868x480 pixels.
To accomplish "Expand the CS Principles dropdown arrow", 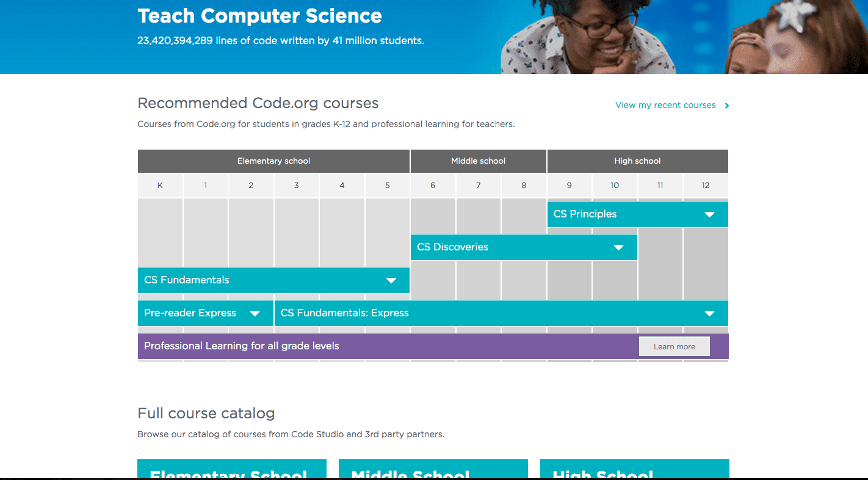I will coord(709,214).
